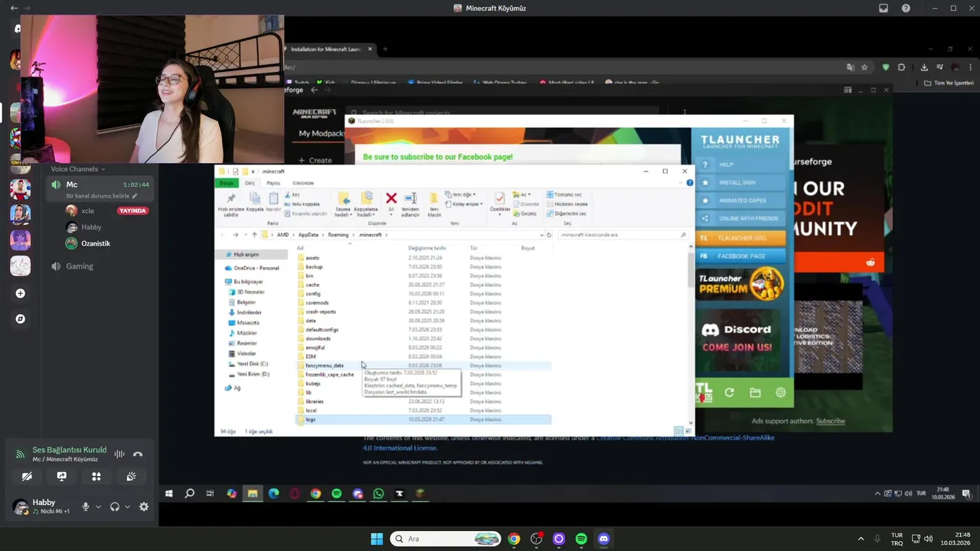Screen dimensions: 980x551
Task: Start screen share in Discord voice panel
Action: [x=62, y=476]
